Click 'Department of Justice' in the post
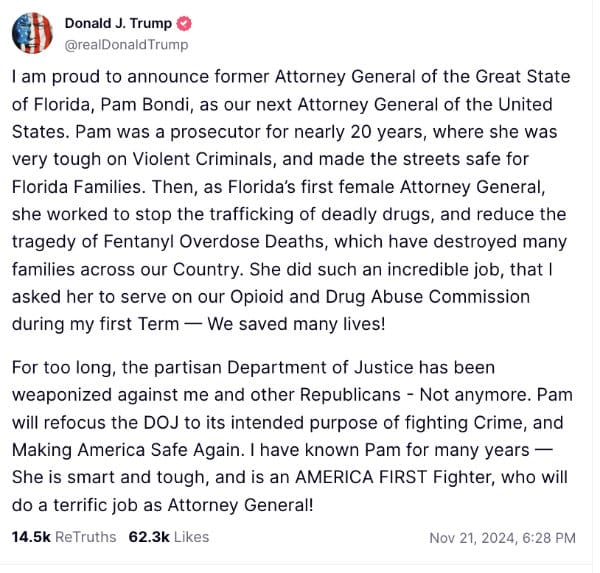Viewport: 600px width, 573px height. point(320,367)
